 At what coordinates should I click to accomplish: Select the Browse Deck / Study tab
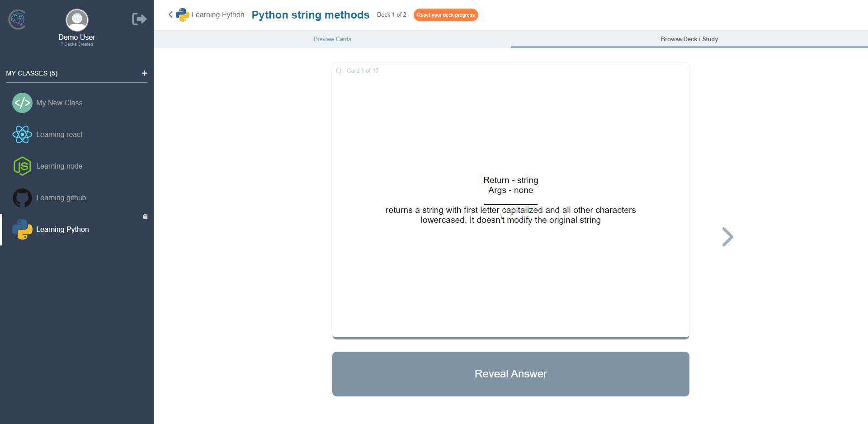pos(689,39)
